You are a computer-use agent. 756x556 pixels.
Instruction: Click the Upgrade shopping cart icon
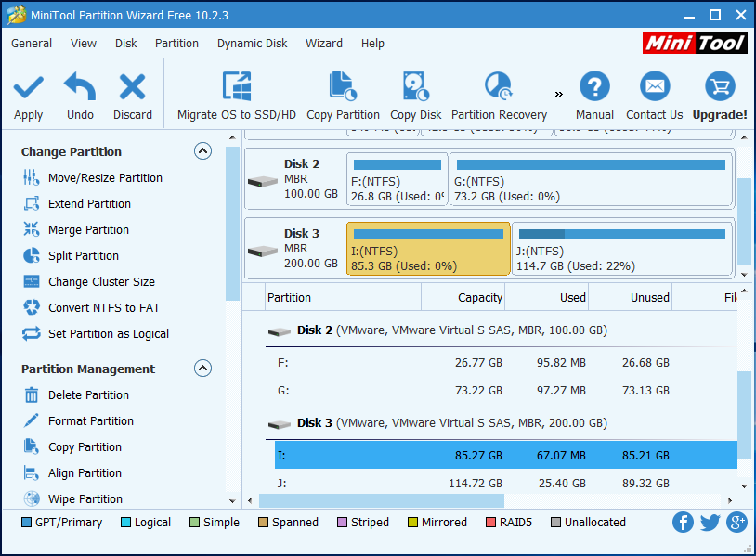[720, 86]
